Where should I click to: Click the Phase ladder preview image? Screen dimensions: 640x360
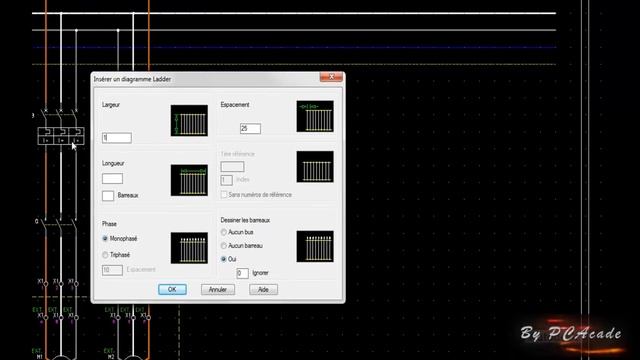coord(189,248)
